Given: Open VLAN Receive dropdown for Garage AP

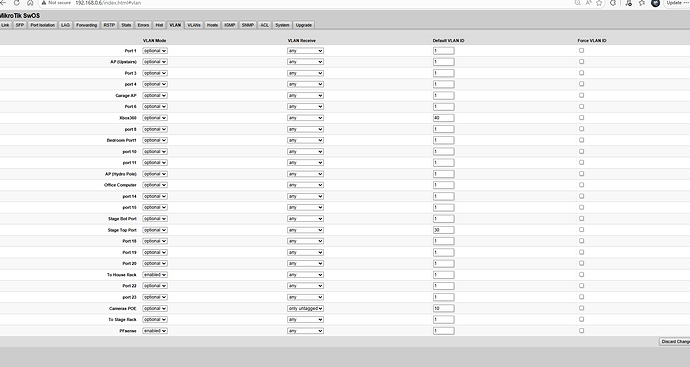Looking at the screenshot, I should click(305, 95).
